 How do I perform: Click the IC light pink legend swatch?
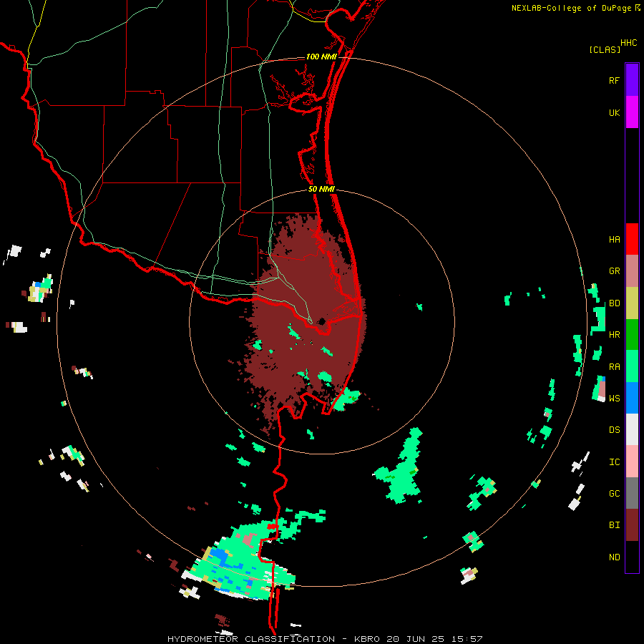[632, 462]
